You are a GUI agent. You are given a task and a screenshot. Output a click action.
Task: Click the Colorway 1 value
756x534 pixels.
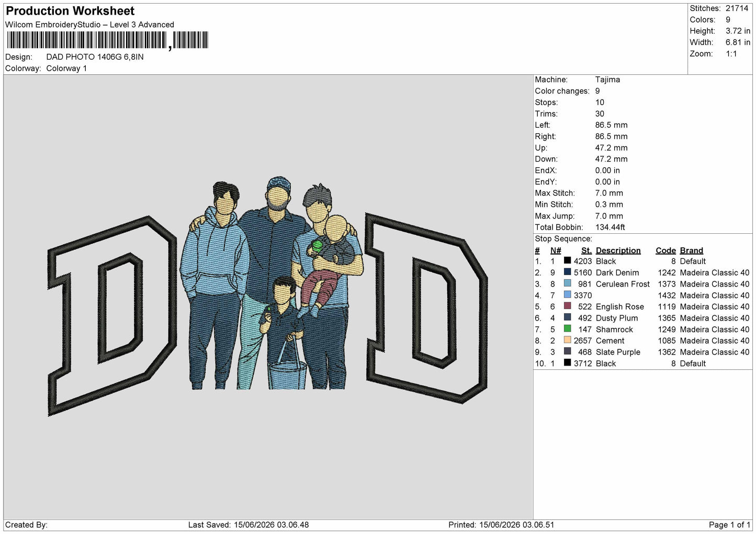[x=66, y=69]
